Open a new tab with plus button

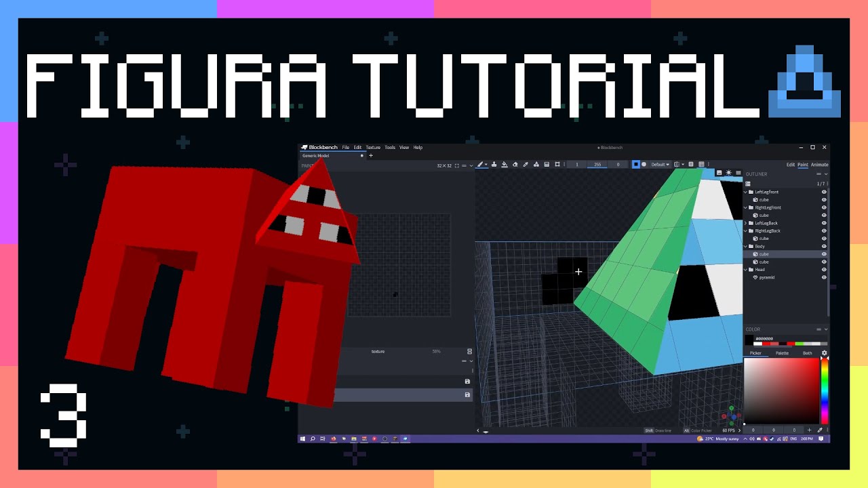(x=371, y=155)
